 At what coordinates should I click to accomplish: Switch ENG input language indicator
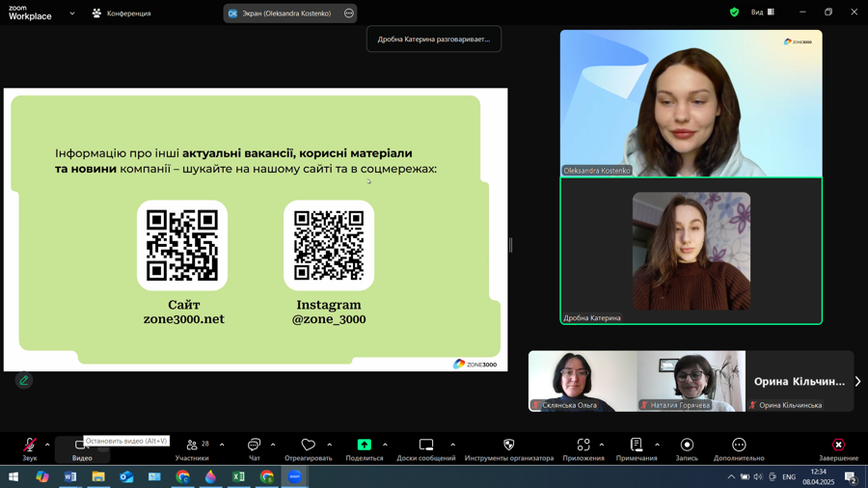(x=789, y=476)
